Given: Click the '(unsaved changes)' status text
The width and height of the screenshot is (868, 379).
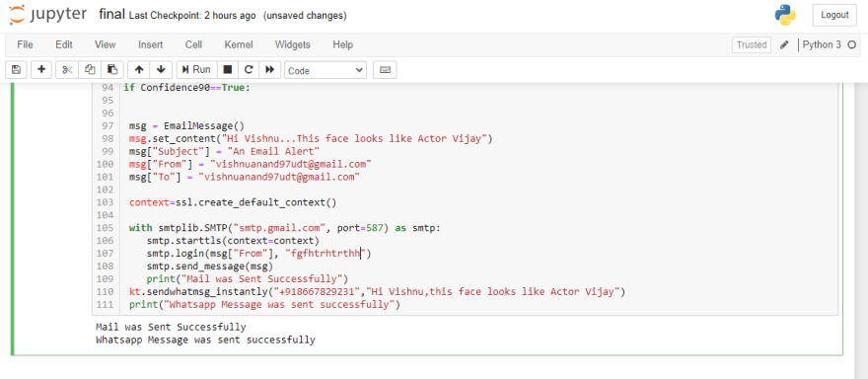Looking at the screenshot, I should click(305, 16).
